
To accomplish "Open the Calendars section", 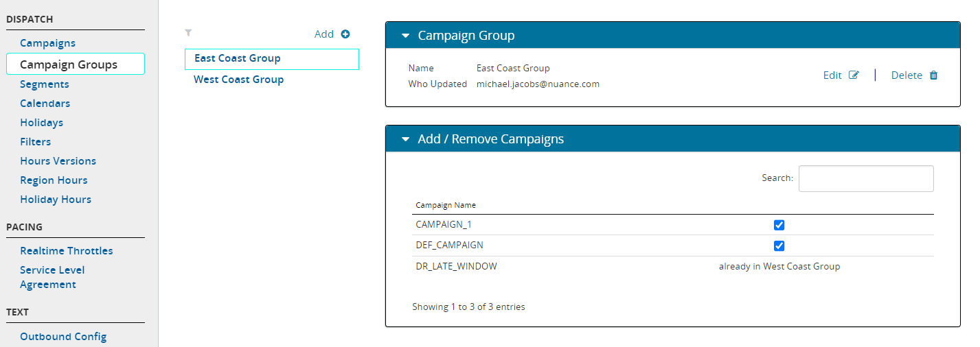I will click(x=45, y=104).
